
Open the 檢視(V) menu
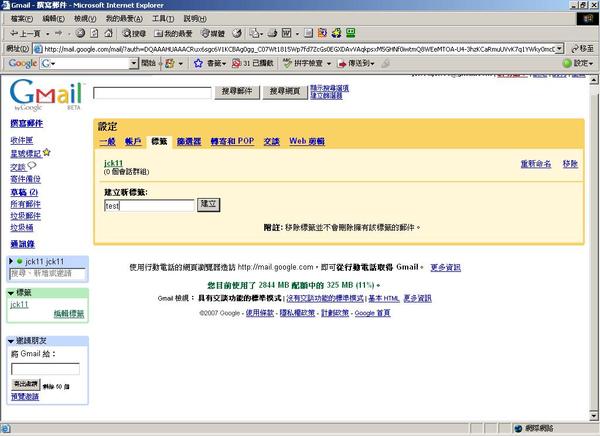pos(85,18)
